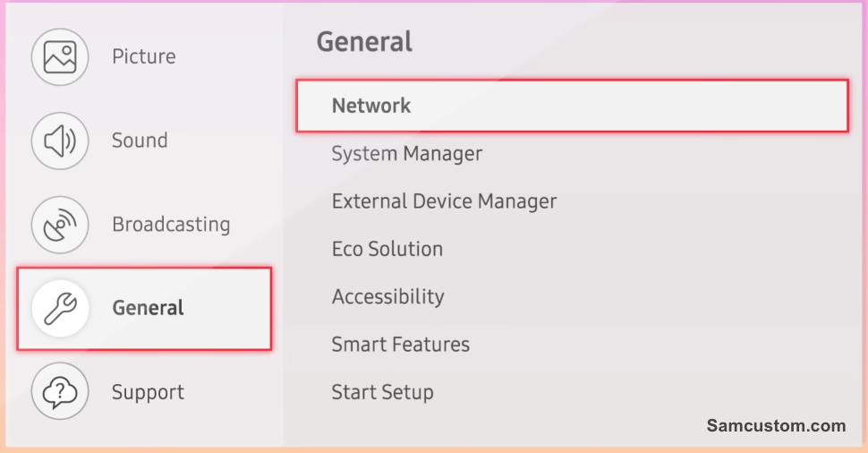Open the Support category label
The height and width of the screenshot is (453, 868).
click(148, 393)
